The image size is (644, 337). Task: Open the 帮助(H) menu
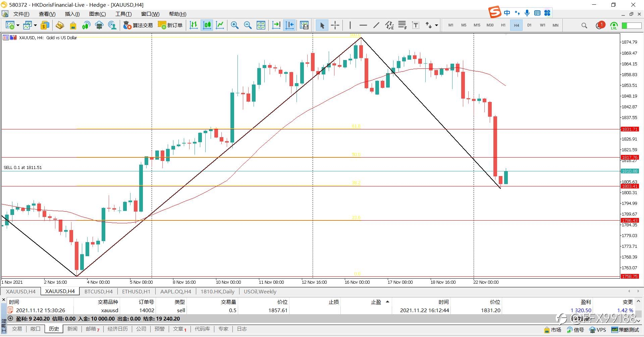178,14
